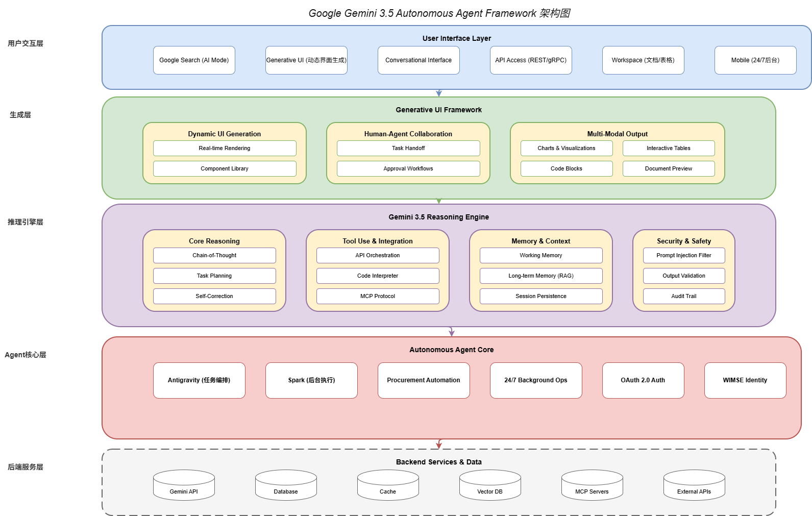This screenshot has height=516, width=812.
Task: Click the Generative UI (动态界面生成) box
Action: tap(306, 60)
